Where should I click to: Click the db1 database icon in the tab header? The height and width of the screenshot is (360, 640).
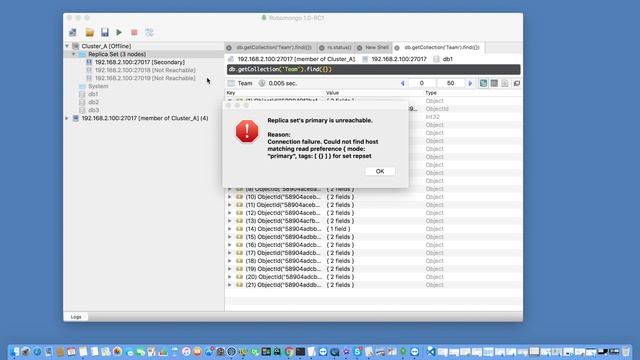coord(436,59)
